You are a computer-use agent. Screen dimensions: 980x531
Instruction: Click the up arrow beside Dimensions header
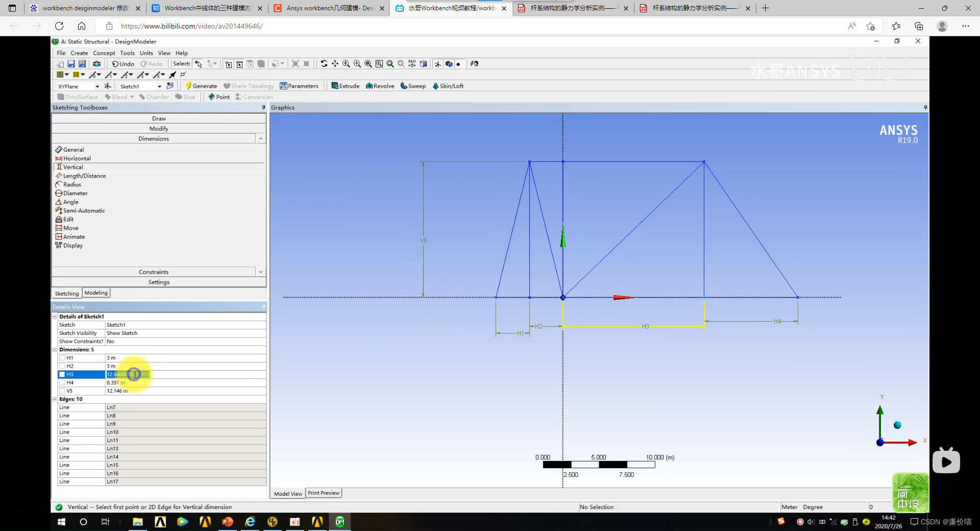pos(261,138)
